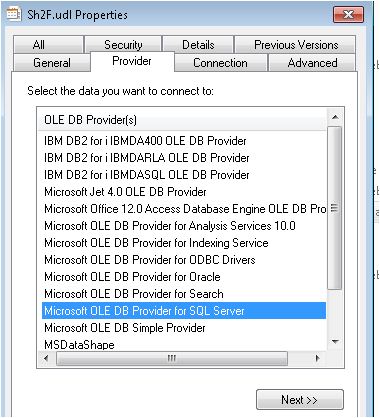The image size is (380, 418).
Task: Go to the Connection tab
Action: [221, 63]
